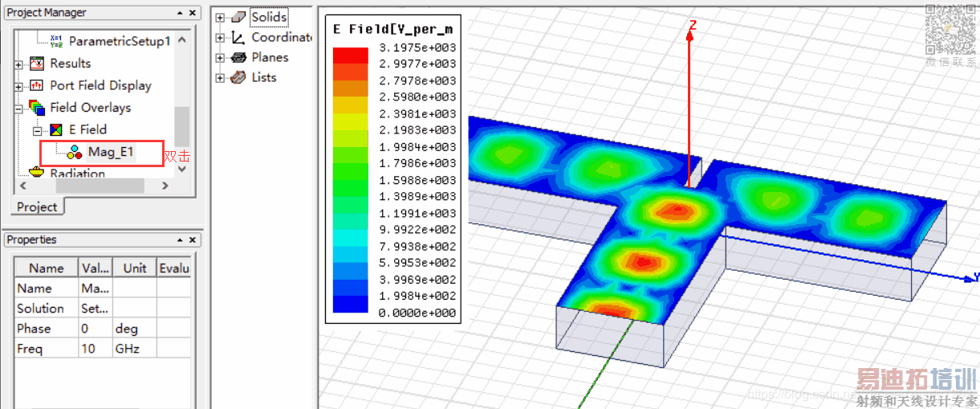This screenshot has height=409, width=980.
Task: Click the GHz unit cell for Freq
Action: (x=135, y=349)
